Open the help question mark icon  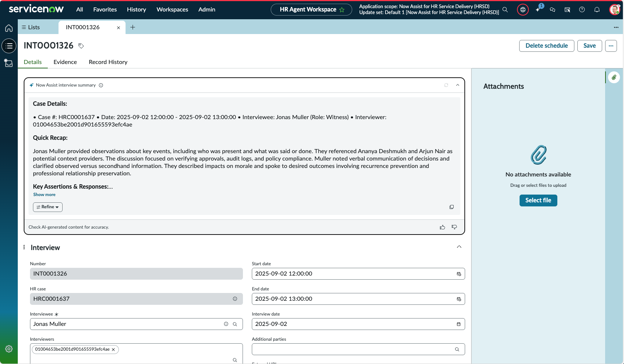pos(582,10)
